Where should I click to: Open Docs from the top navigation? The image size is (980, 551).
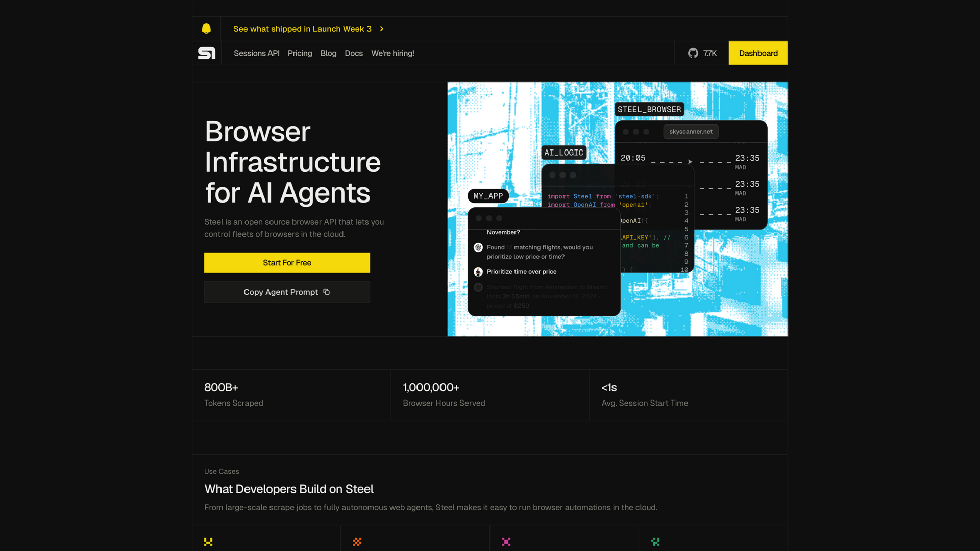354,53
